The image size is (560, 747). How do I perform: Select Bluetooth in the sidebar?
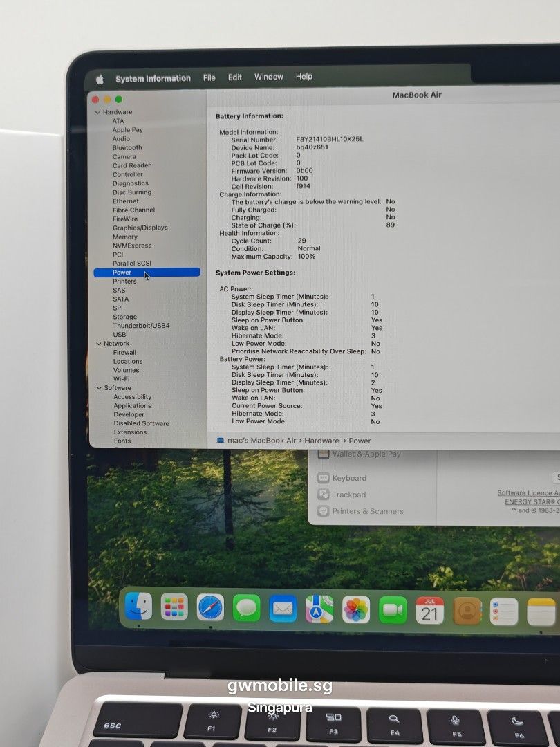(127, 148)
